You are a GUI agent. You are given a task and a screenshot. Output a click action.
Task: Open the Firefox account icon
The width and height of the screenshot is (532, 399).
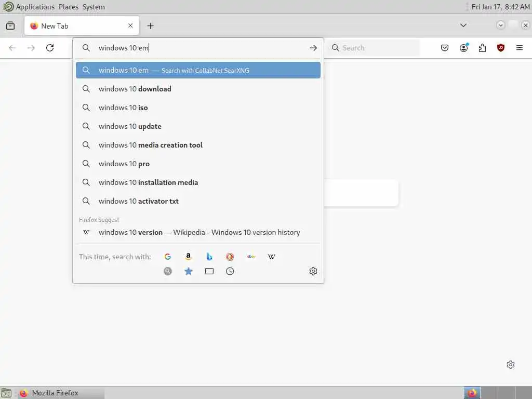464,48
